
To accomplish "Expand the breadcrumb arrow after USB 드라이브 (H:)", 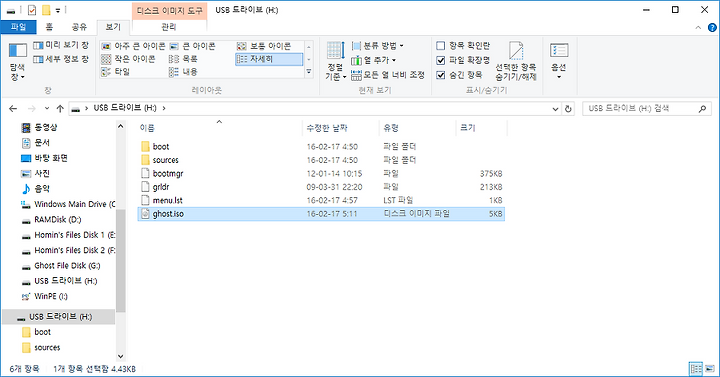I will pyautogui.click(x=164, y=108).
